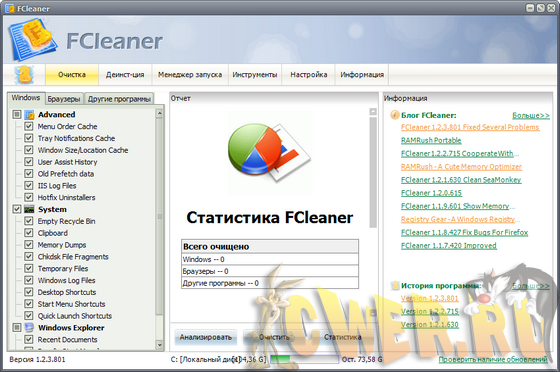Open RAMRush - A Cute Memory Optimizer link

[461, 167]
